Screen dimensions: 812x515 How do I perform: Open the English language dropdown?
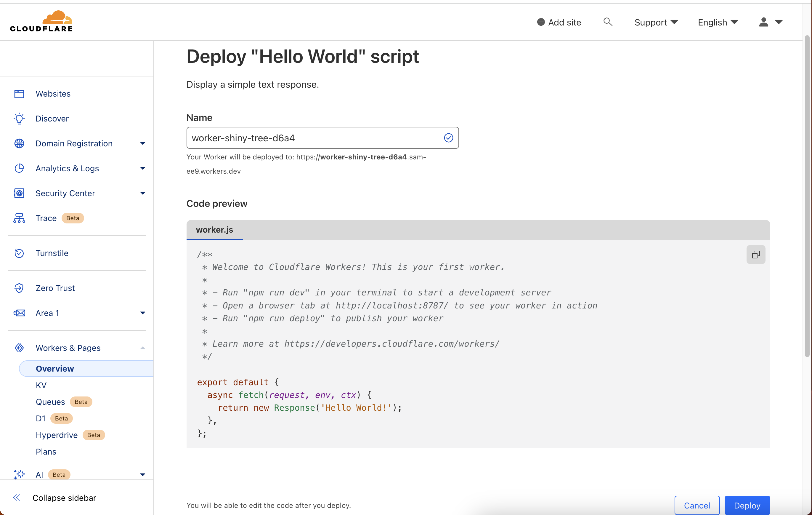[x=718, y=22]
